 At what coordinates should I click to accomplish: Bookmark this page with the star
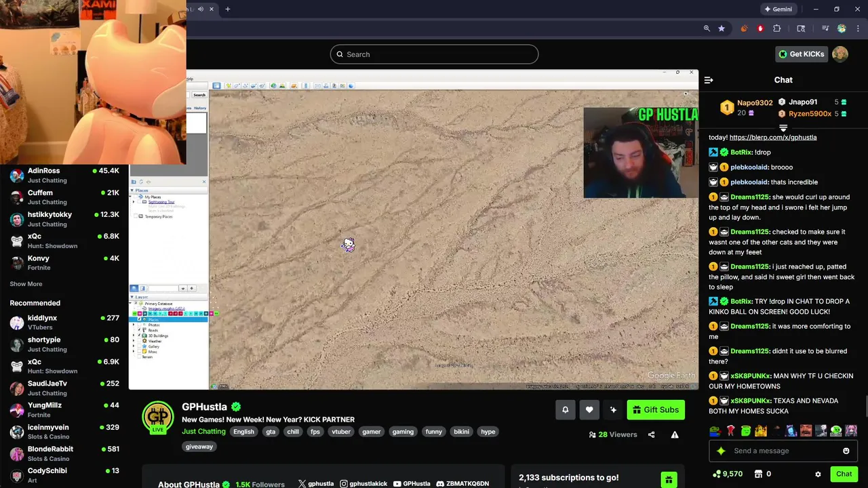[x=722, y=28]
